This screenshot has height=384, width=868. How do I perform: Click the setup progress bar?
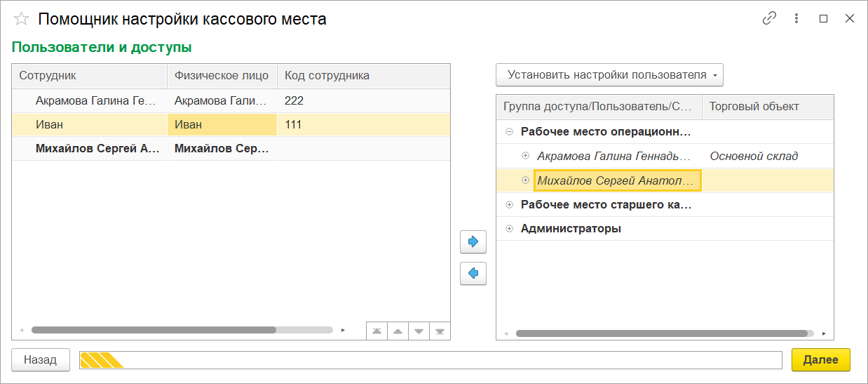coord(430,360)
